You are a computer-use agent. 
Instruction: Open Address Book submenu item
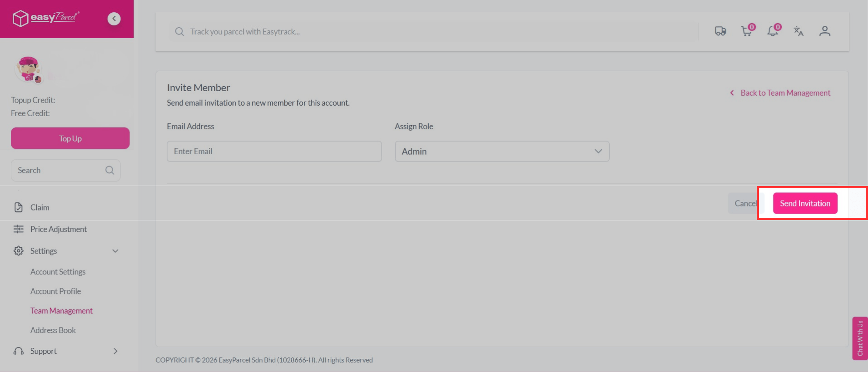pyautogui.click(x=53, y=330)
